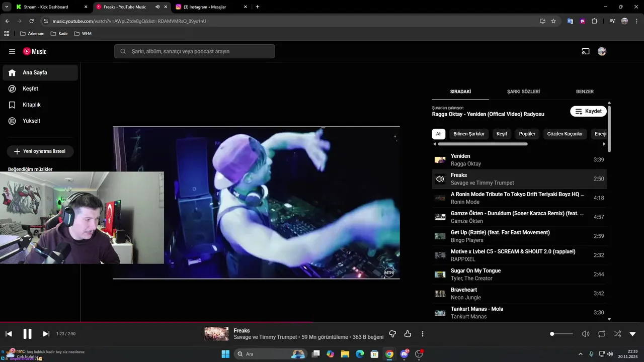Mute the Freaks tab via speaker icon
Screen dimensions: 644x362
tap(157, 7)
